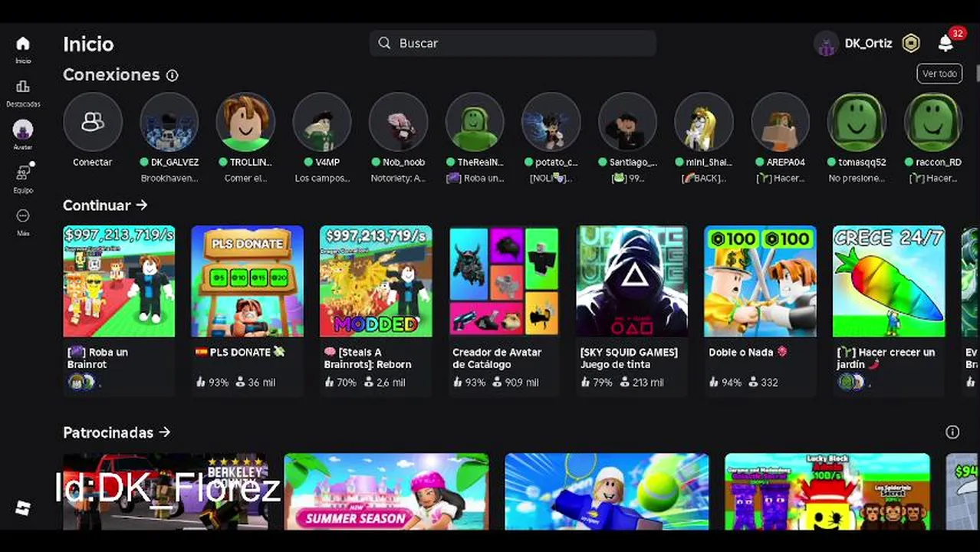Click the Roba un Brainrot title text
Viewport: 980px width, 552px height.
[x=98, y=358]
